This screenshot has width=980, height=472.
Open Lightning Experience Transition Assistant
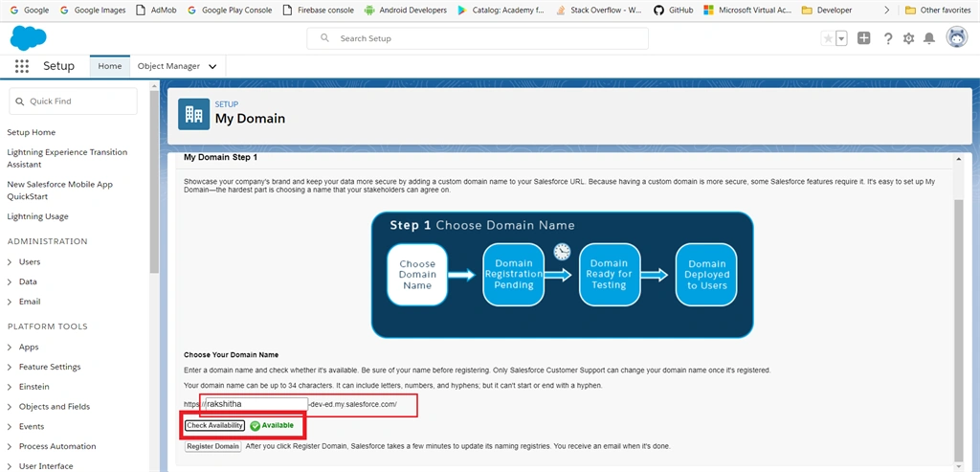(67, 158)
